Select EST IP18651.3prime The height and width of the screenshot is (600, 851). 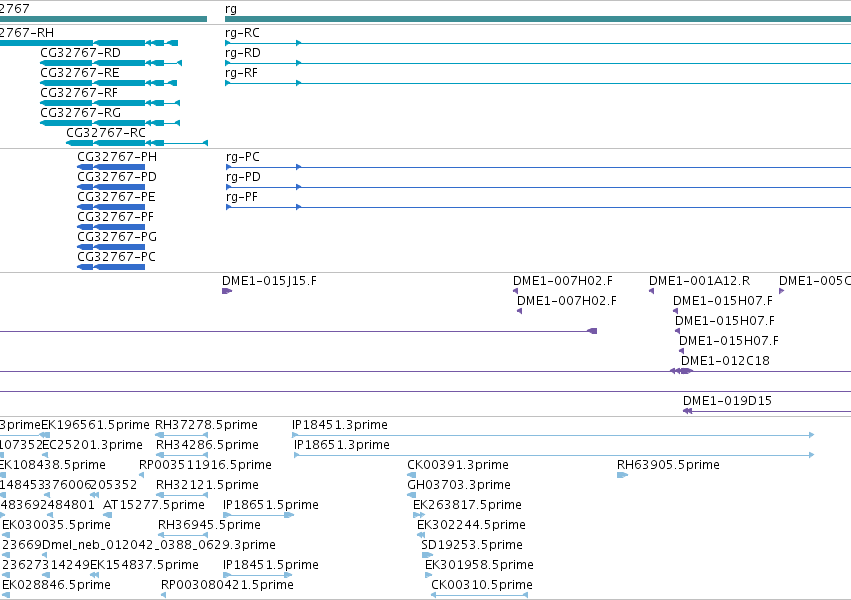point(554,455)
